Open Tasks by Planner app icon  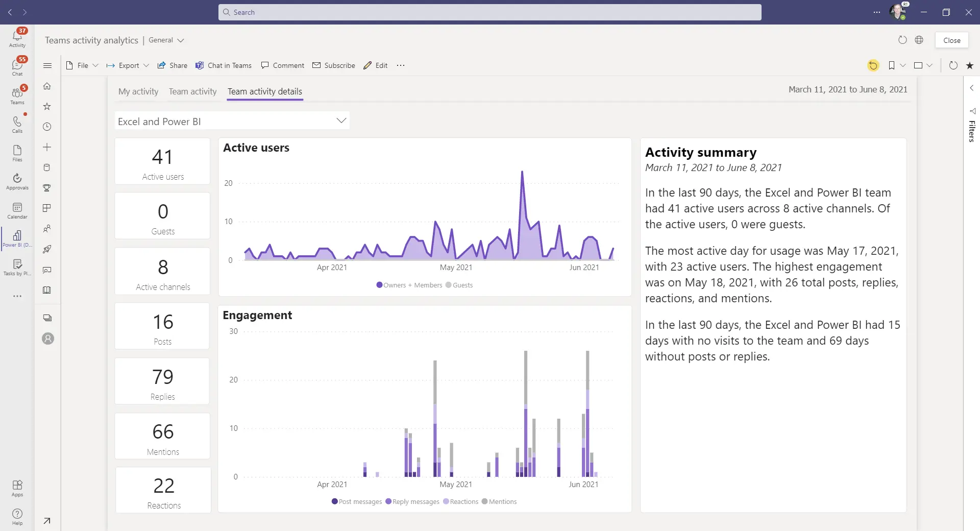[x=17, y=267]
